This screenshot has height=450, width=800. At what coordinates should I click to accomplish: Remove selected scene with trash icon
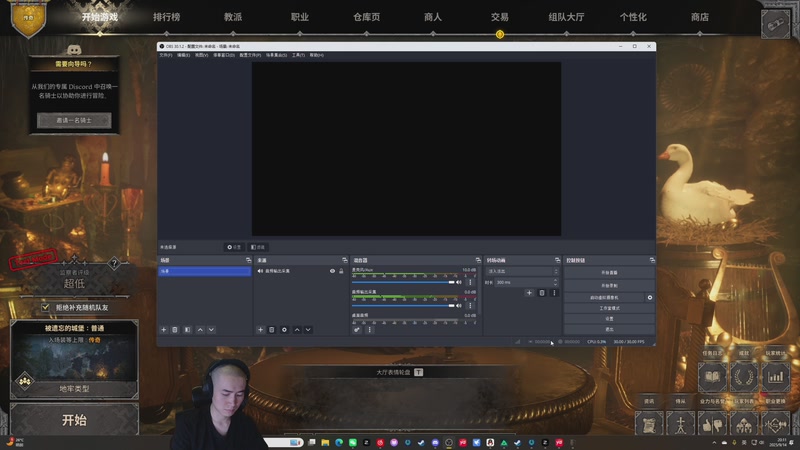click(x=174, y=330)
